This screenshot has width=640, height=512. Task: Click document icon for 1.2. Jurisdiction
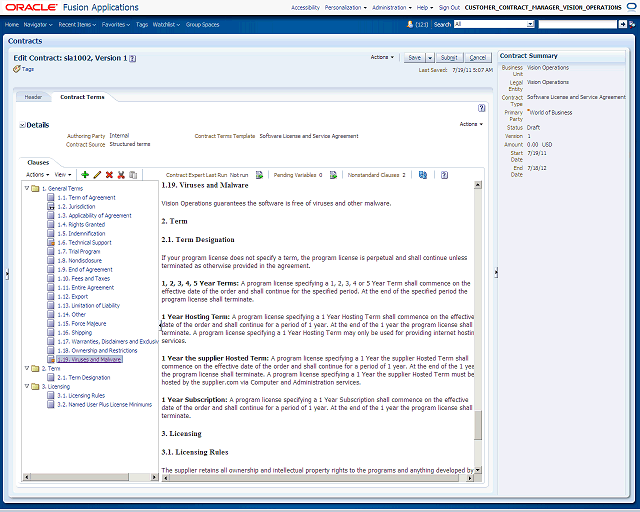pos(51,206)
